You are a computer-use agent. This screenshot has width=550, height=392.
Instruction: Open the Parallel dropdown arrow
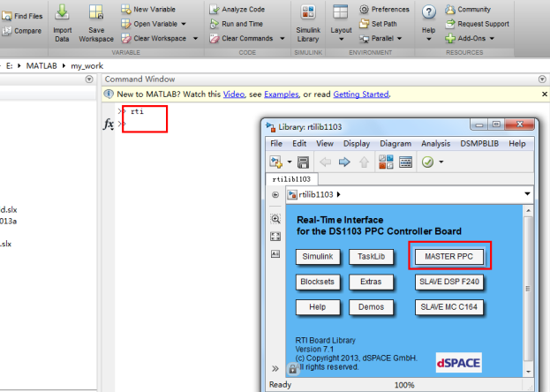[400, 38]
